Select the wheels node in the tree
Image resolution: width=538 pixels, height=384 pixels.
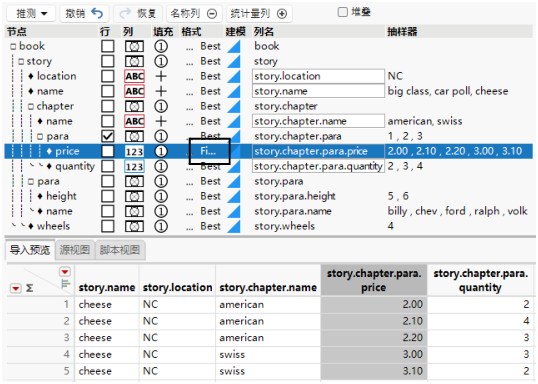(x=54, y=226)
